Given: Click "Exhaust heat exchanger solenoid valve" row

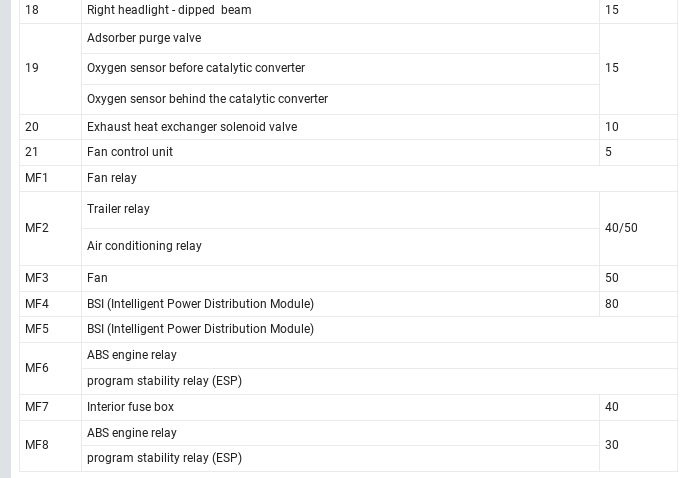Looking at the screenshot, I should (192, 127).
